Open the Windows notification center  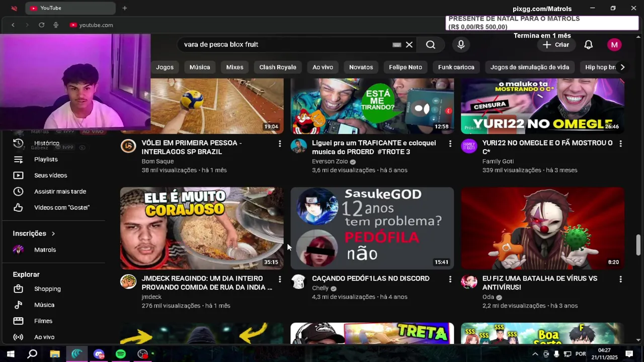[629, 354]
